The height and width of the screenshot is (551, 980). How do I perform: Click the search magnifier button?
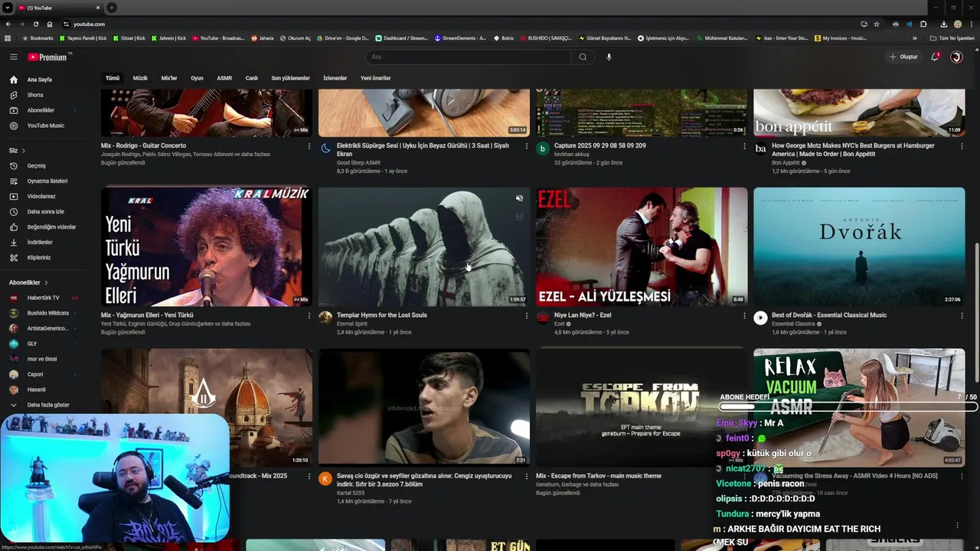point(583,57)
